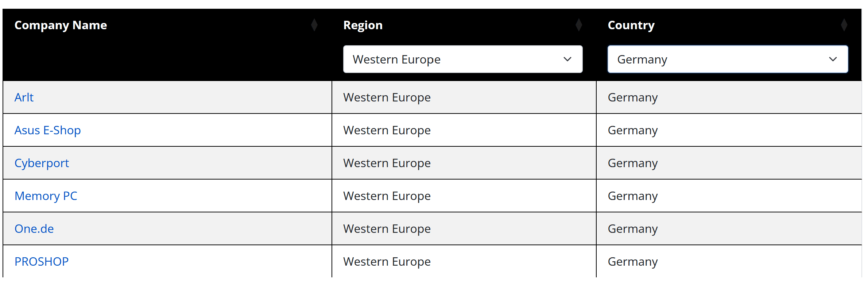Click the Region column header text
Screen dimensions: 868x281
pyautogui.click(x=363, y=25)
